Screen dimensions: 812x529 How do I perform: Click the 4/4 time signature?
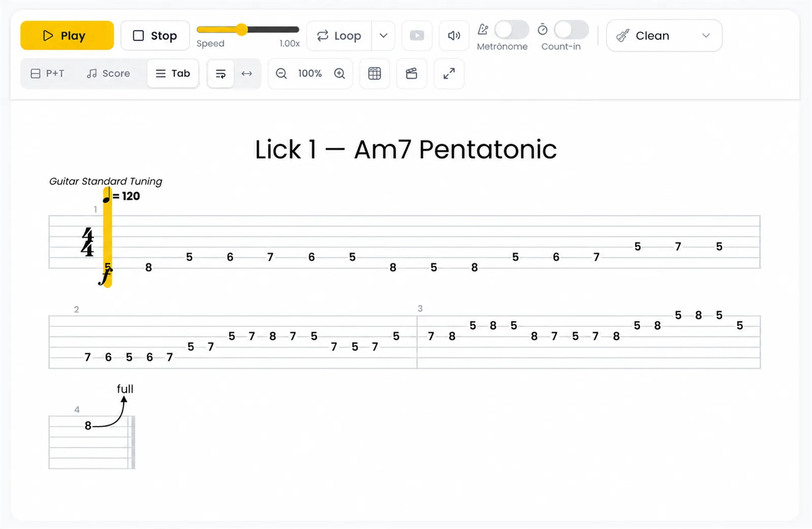click(88, 242)
